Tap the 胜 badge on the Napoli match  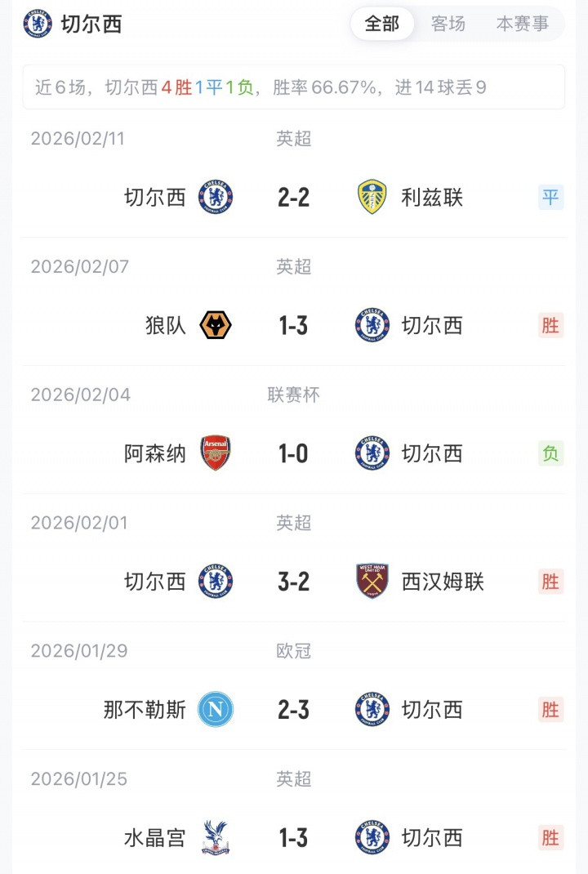pyautogui.click(x=550, y=710)
